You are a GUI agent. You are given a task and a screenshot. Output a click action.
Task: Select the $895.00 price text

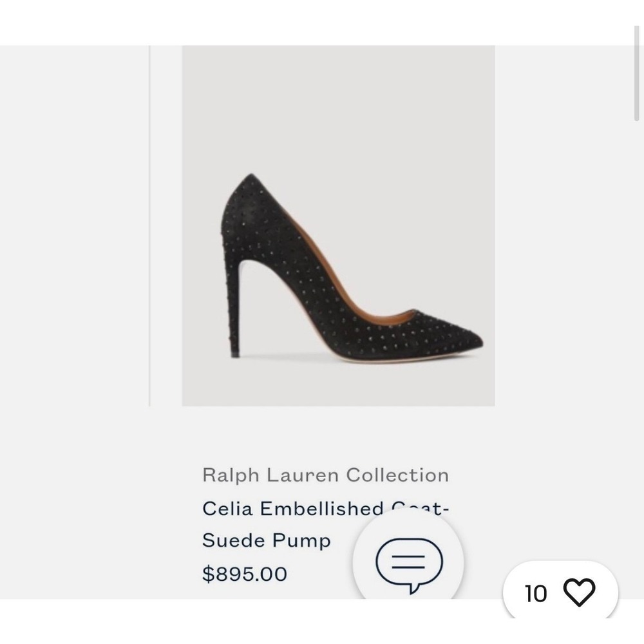[x=245, y=574]
